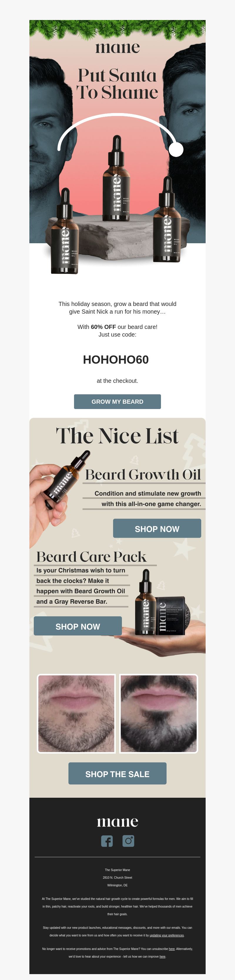Image resolution: width=235 pixels, height=980 pixels.
Task: Click the mane logo at top
Action: pos(117,47)
